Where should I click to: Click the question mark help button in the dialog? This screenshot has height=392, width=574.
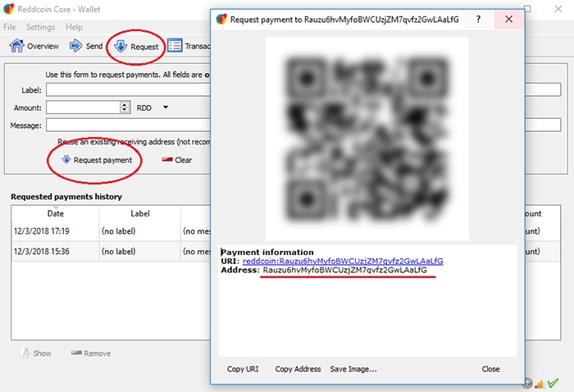(x=478, y=19)
